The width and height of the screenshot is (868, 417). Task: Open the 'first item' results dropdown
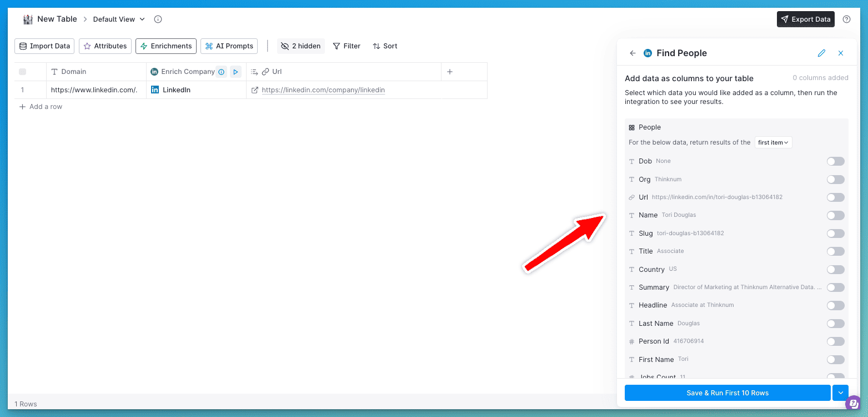773,142
